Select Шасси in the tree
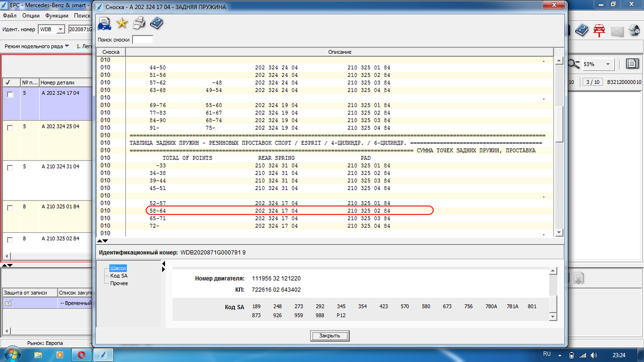The width and height of the screenshot is (644, 362). point(118,268)
